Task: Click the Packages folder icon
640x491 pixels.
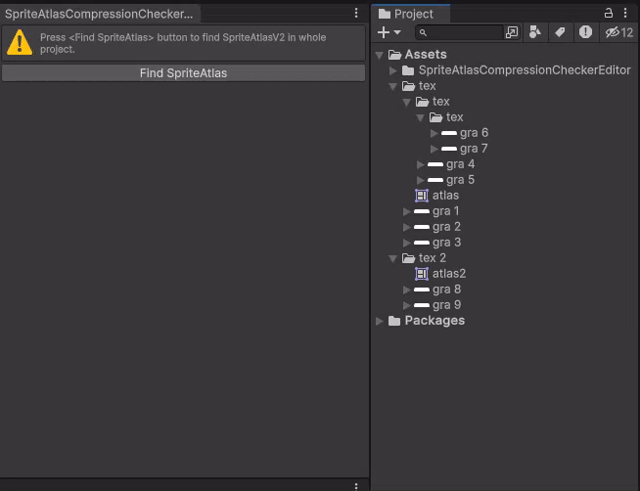Action: pos(394,321)
